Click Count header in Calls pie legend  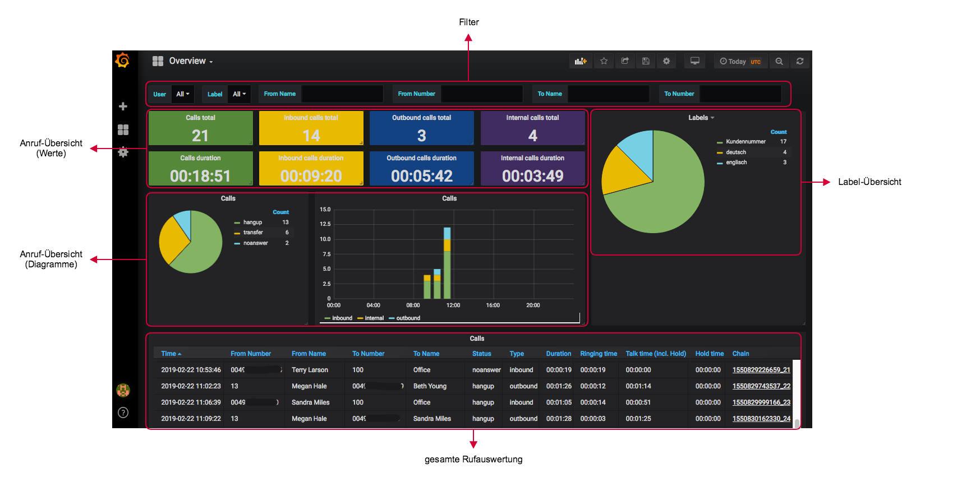pos(280,212)
